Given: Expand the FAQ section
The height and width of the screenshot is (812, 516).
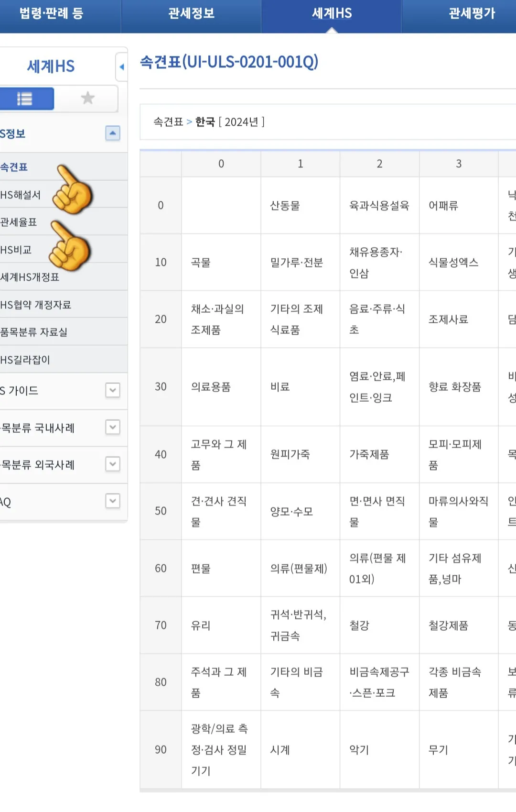Looking at the screenshot, I should [x=113, y=502].
